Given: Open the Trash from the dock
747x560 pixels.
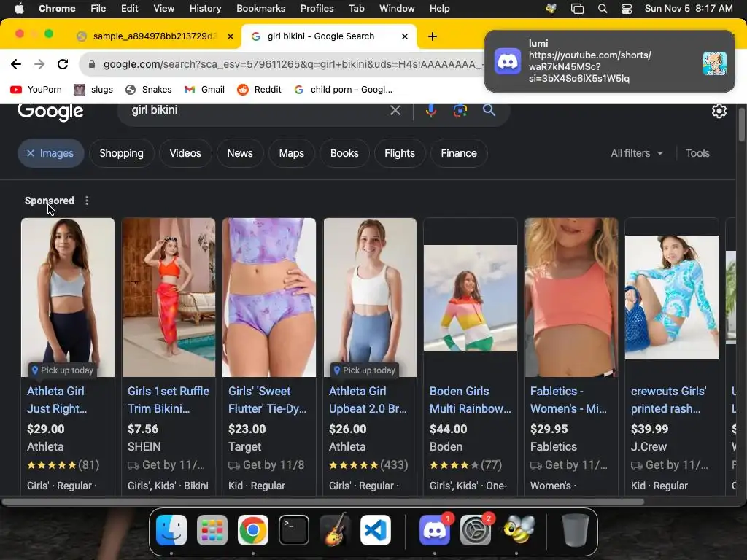Looking at the screenshot, I should click(x=575, y=530).
